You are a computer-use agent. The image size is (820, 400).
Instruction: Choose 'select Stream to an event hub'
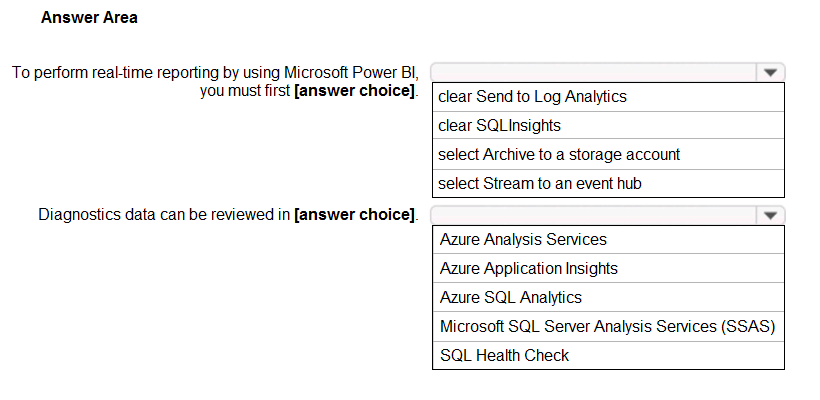[608, 184]
